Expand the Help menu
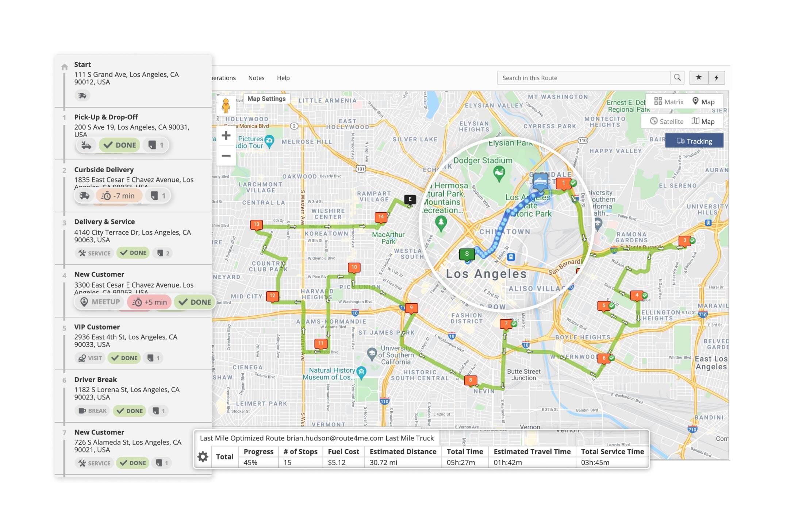The height and width of the screenshot is (532, 787). pyautogui.click(x=283, y=78)
